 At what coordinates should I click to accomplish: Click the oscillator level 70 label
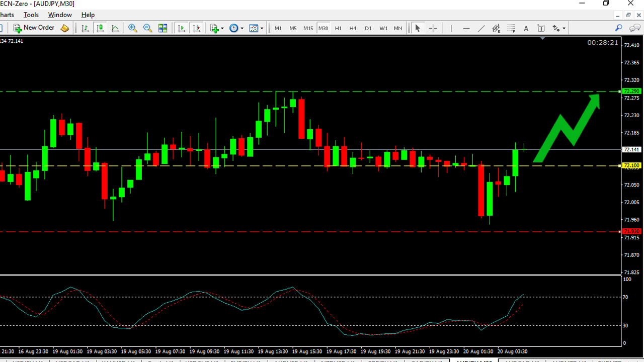(626, 297)
